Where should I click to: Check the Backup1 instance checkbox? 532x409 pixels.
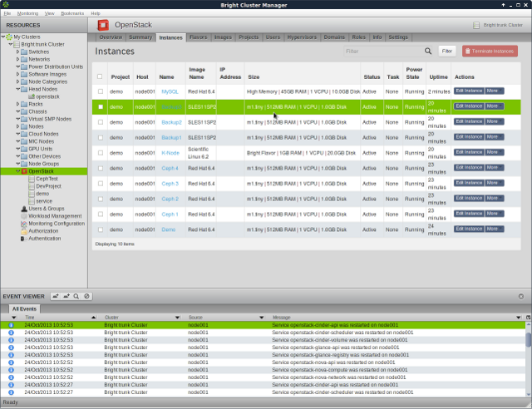pos(101,137)
